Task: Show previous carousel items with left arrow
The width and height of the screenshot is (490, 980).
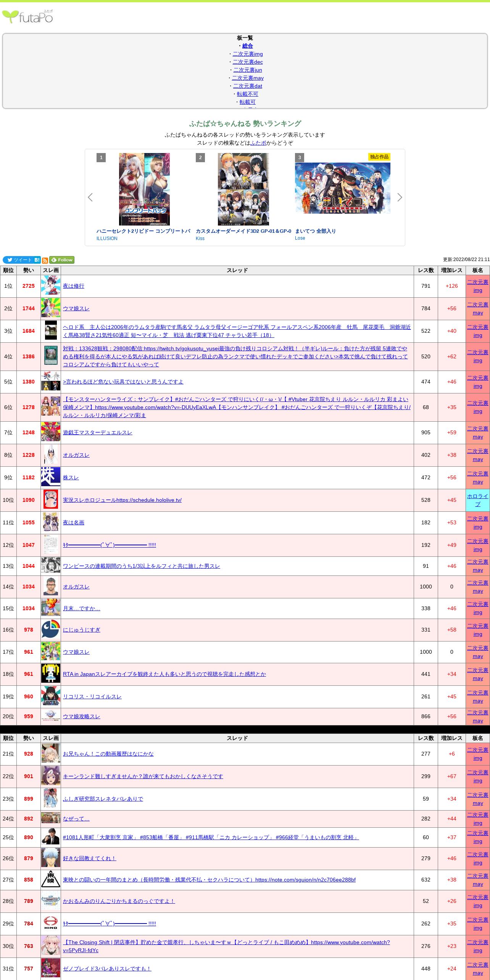Action: coord(90,197)
